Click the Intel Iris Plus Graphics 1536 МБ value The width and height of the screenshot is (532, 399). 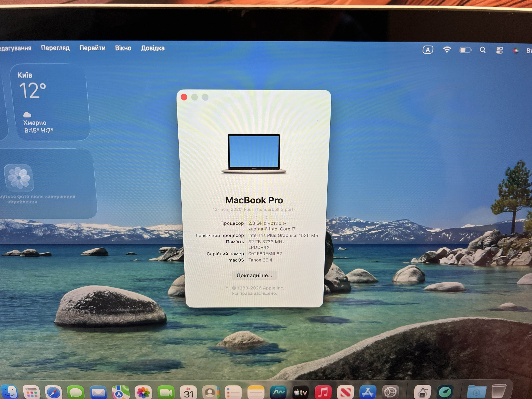pyautogui.click(x=283, y=235)
